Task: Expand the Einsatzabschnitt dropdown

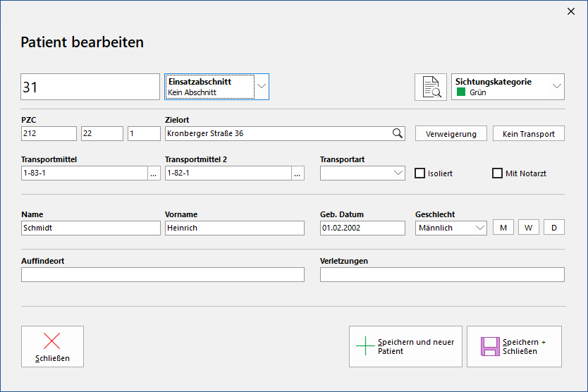Action: (216, 87)
